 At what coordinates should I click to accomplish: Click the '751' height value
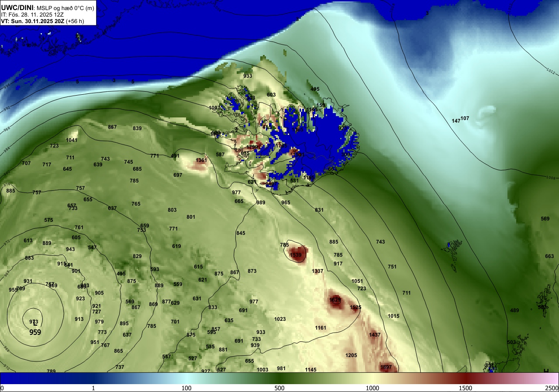coord(392,267)
